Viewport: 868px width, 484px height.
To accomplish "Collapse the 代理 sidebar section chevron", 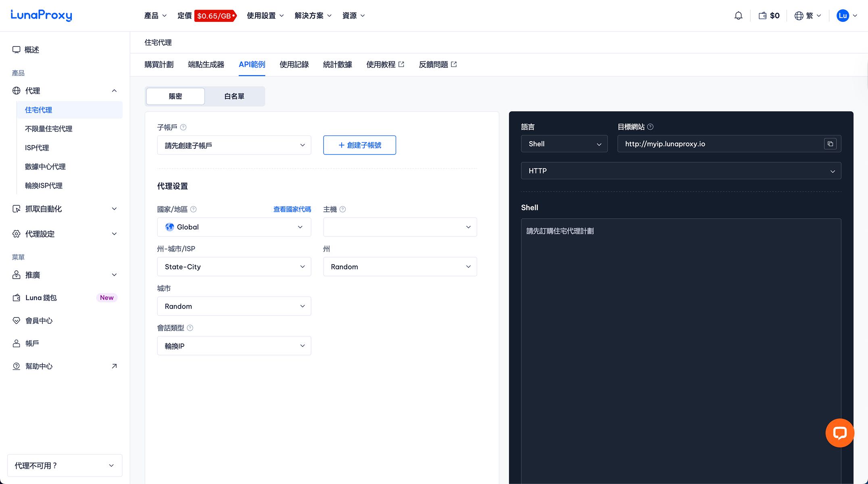I will tap(114, 91).
